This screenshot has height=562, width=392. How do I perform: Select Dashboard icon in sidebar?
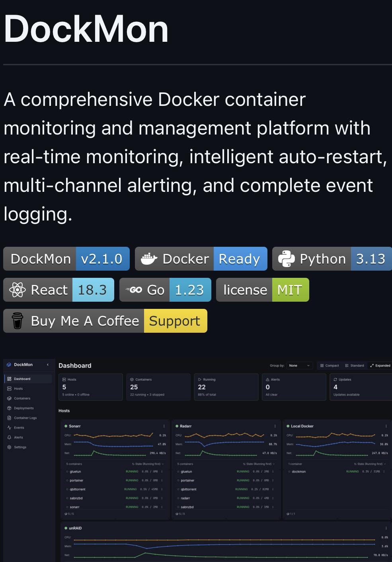pyautogui.click(x=9, y=379)
